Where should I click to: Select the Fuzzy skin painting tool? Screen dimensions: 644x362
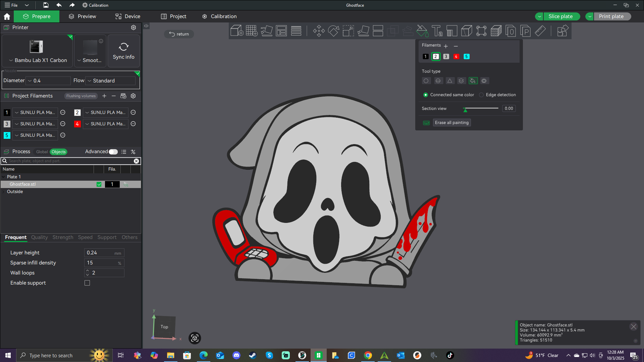click(496, 31)
